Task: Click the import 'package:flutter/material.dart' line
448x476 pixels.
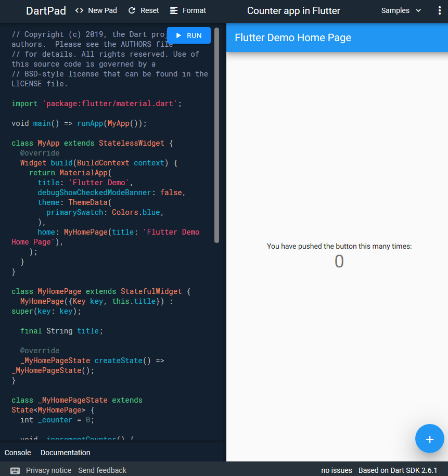Action: (x=97, y=104)
